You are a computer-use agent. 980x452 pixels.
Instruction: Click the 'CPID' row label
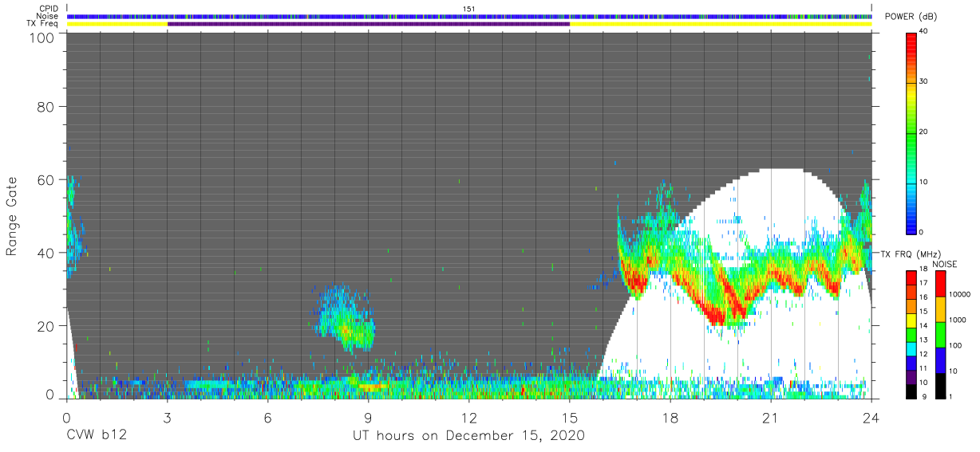[49, 9]
